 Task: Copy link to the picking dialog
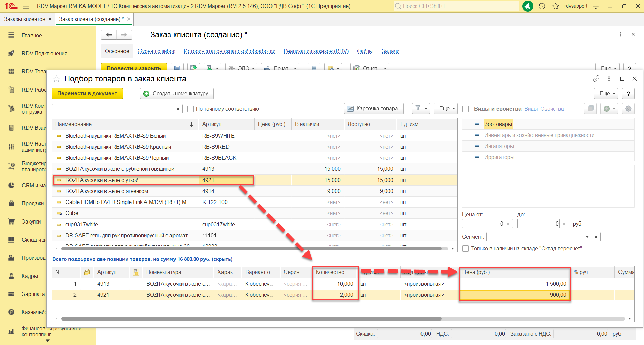[x=596, y=79]
